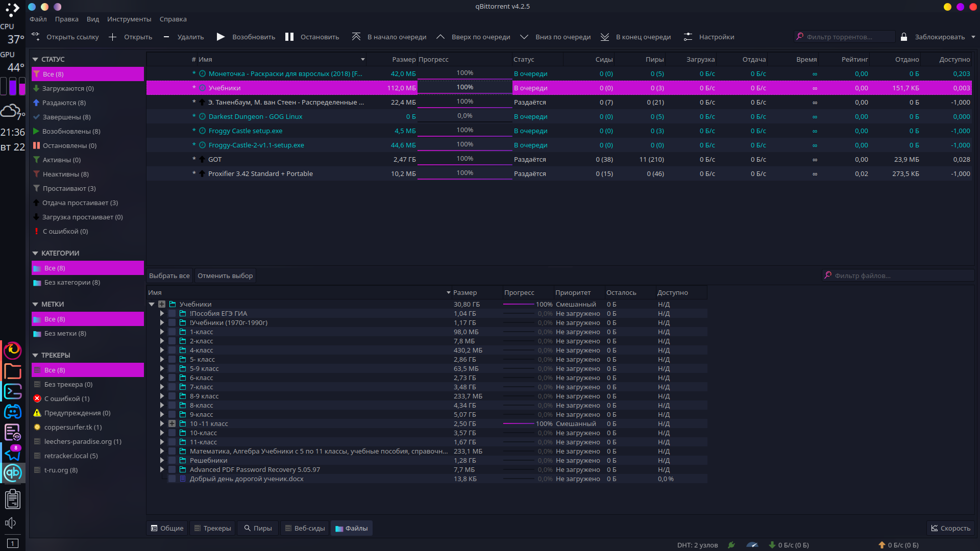This screenshot has height=551, width=980.
Task: Filter by Завершены status
Action: (88, 117)
